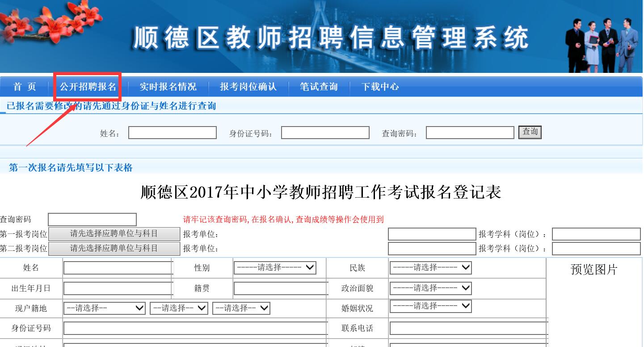The image size is (644, 347).
Task: Click first 报考学科（岗位） input field
Action: (596, 234)
